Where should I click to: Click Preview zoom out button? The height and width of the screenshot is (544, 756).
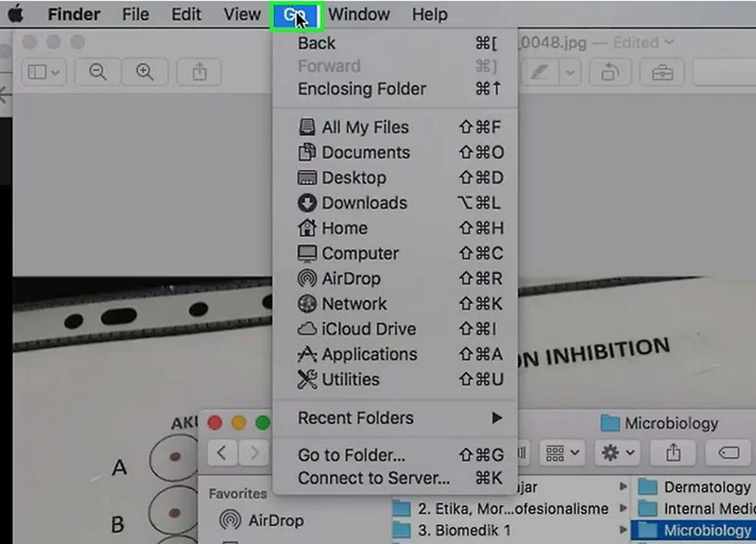pyautogui.click(x=98, y=73)
